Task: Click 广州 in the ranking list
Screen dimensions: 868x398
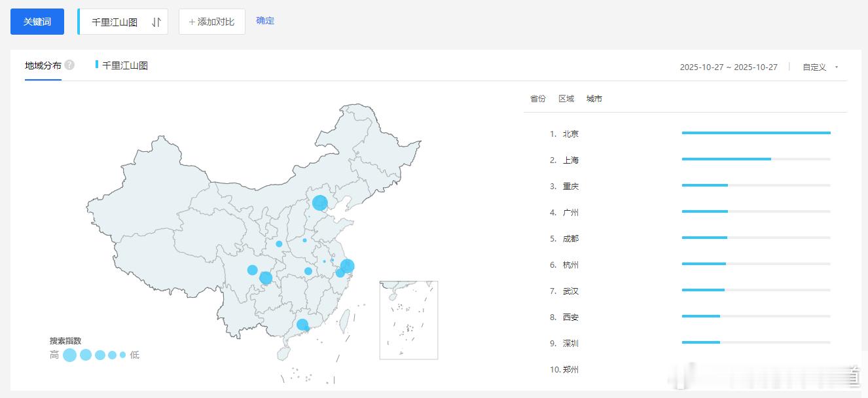Action: 571,213
